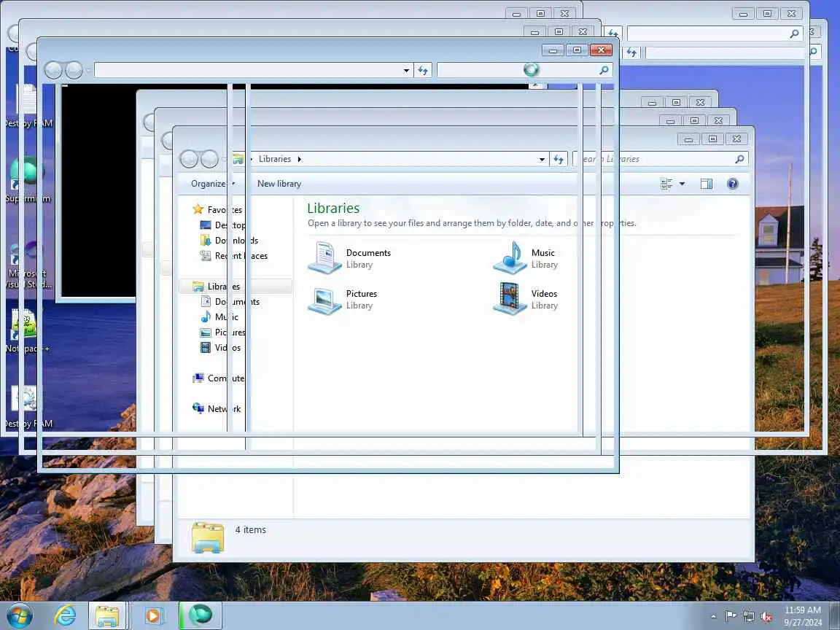Image resolution: width=840 pixels, height=630 pixels.
Task: Click refresh button in front blank window
Action: 423,70
